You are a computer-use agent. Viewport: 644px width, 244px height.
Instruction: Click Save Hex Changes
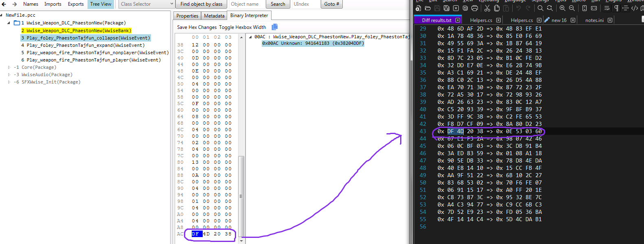197,27
